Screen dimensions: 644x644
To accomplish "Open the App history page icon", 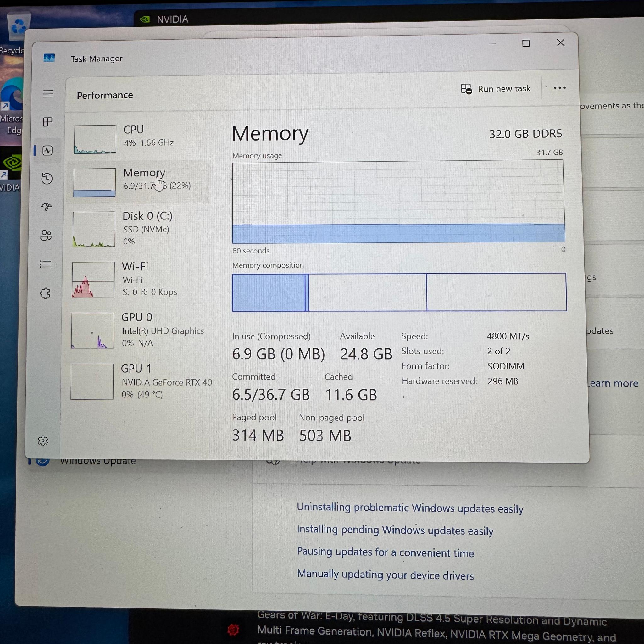I will pyautogui.click(x=47, y=179).
